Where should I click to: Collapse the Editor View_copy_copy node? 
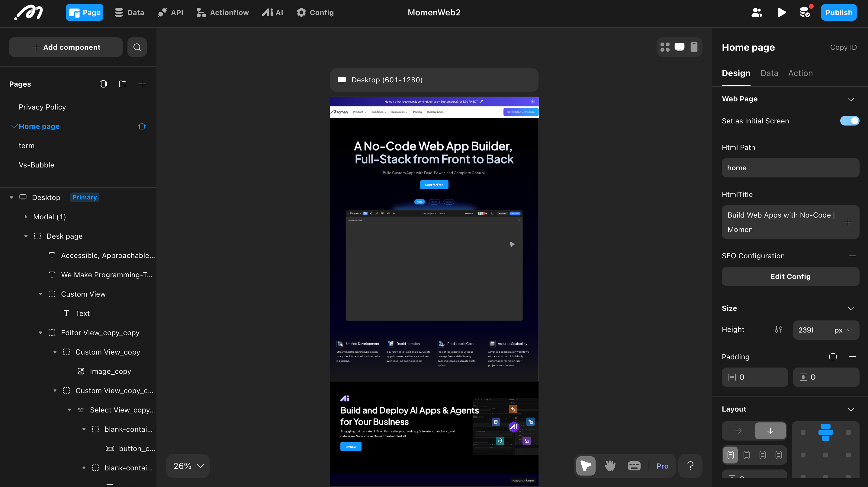tap(40, 333)
